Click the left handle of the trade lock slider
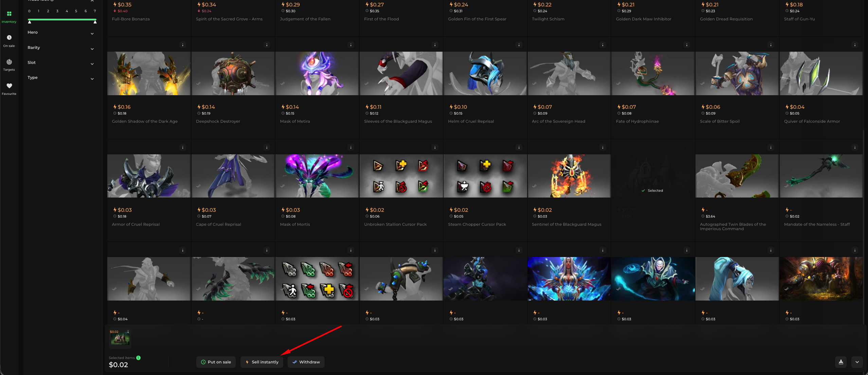Viewport: 868px width, 375px height. pyautogui.click(x=30, y=22)
